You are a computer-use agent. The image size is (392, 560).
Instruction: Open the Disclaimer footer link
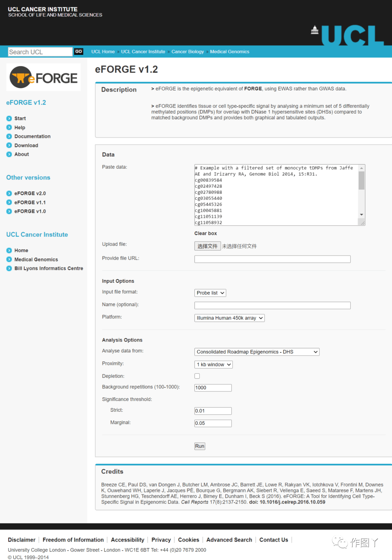coord(22,540)
